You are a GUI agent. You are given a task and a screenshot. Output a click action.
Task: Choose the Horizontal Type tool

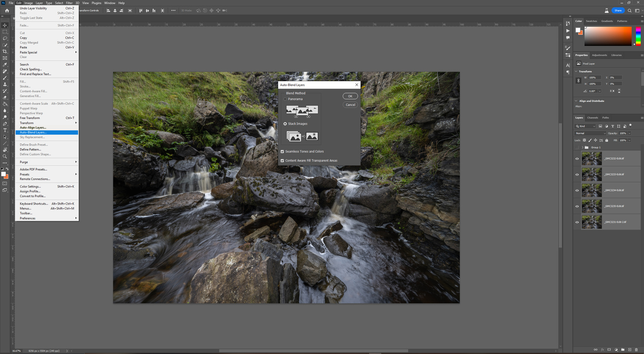pos(5,130)
